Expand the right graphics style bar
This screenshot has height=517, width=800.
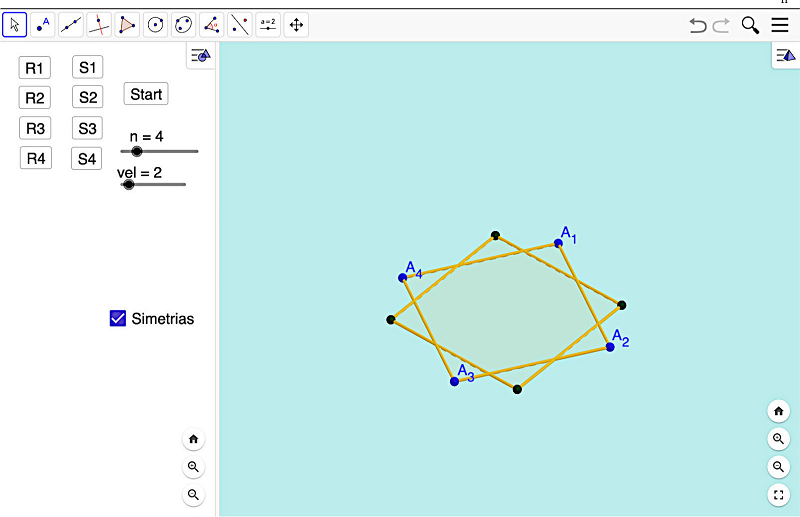(785, 56)
